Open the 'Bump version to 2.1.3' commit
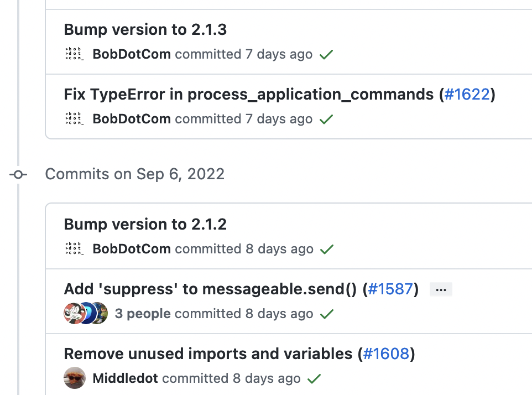 145,29
